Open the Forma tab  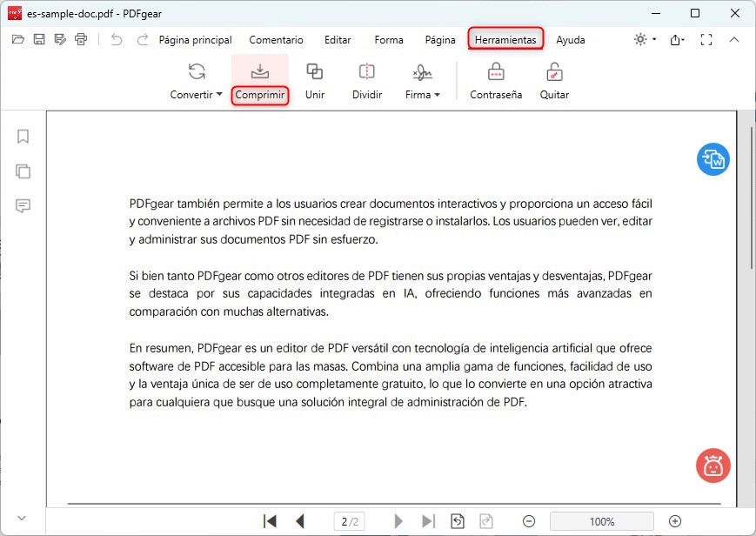[389, 40]
